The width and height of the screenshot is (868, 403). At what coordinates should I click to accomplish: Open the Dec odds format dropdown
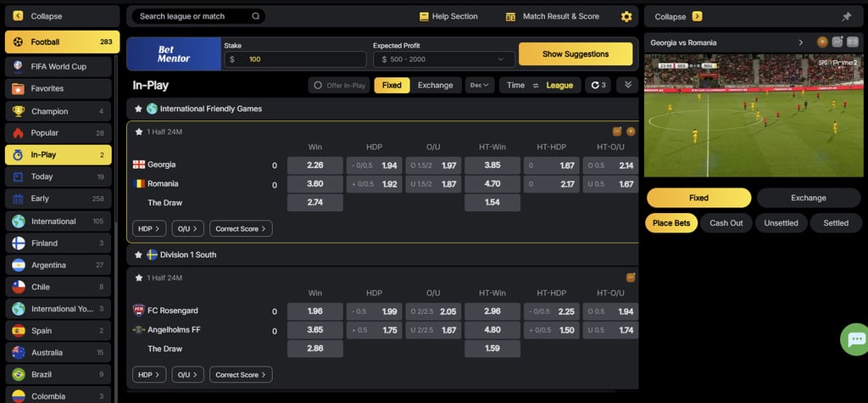tap(480, 86)
